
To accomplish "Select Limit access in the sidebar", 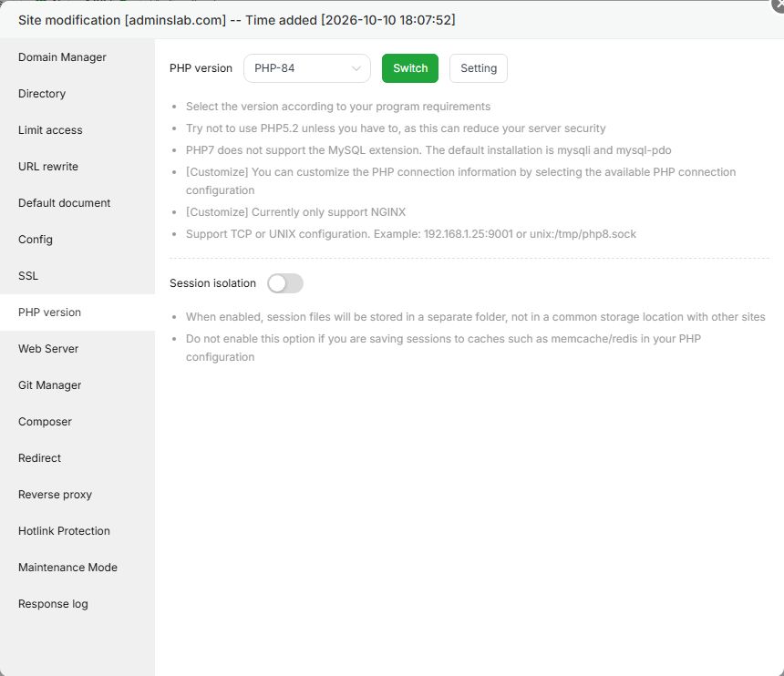I will 77,130.
